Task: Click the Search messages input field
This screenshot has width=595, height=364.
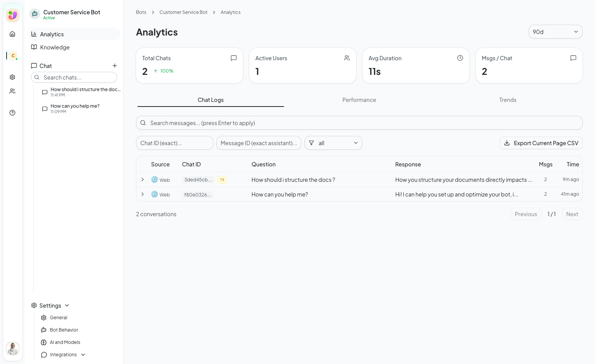Action: click(x=359, y=123)
